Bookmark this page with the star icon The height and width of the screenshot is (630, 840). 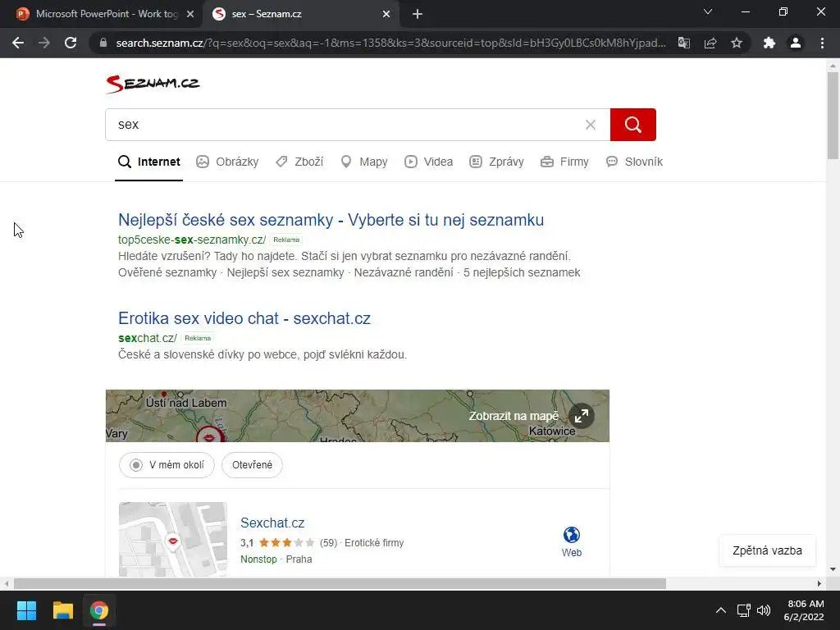pos(737,43)
